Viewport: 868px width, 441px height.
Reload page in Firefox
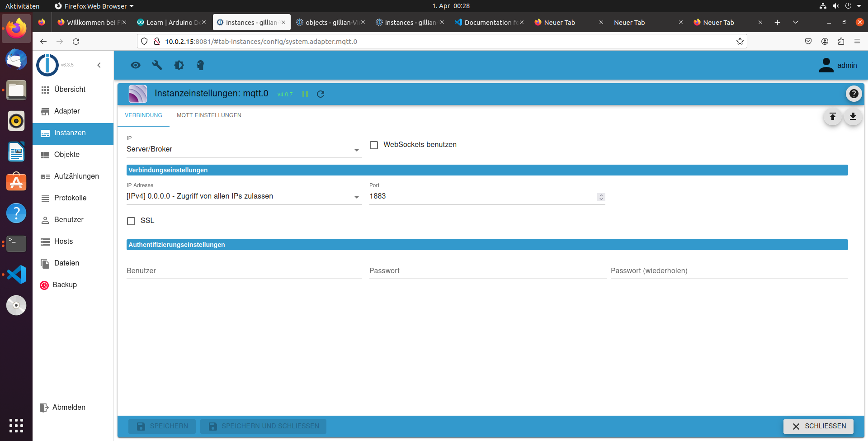click(x=76, y=41)
